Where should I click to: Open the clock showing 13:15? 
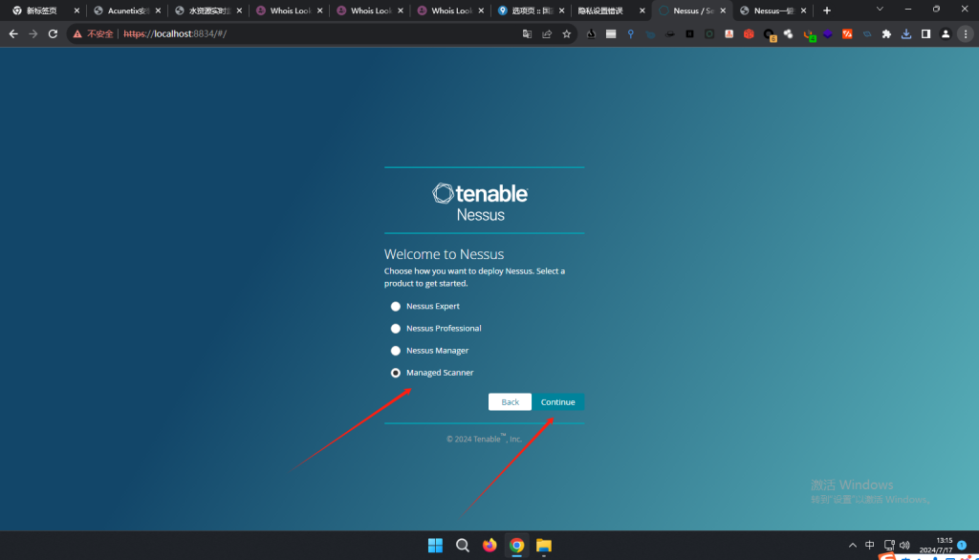point(935,545)
